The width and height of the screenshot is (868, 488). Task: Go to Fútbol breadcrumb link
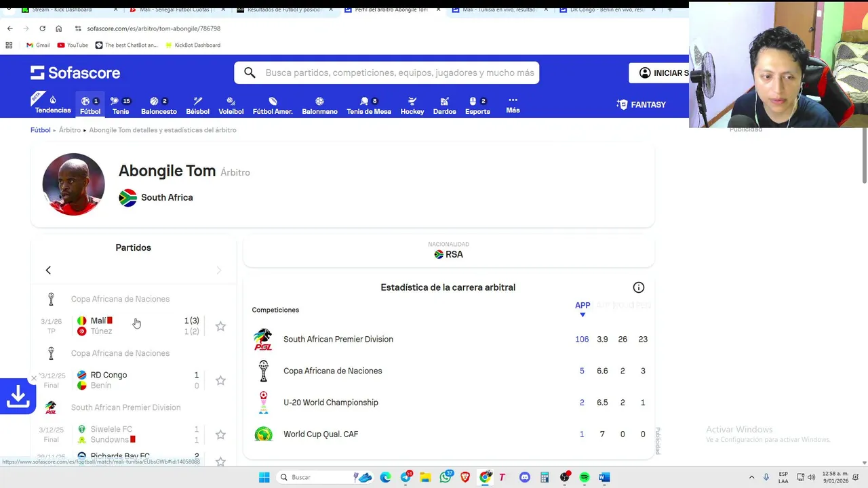[41, 129]
